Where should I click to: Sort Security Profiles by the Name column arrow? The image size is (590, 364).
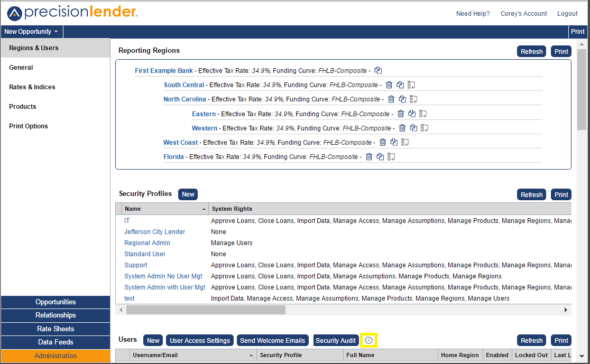(204, 209)
